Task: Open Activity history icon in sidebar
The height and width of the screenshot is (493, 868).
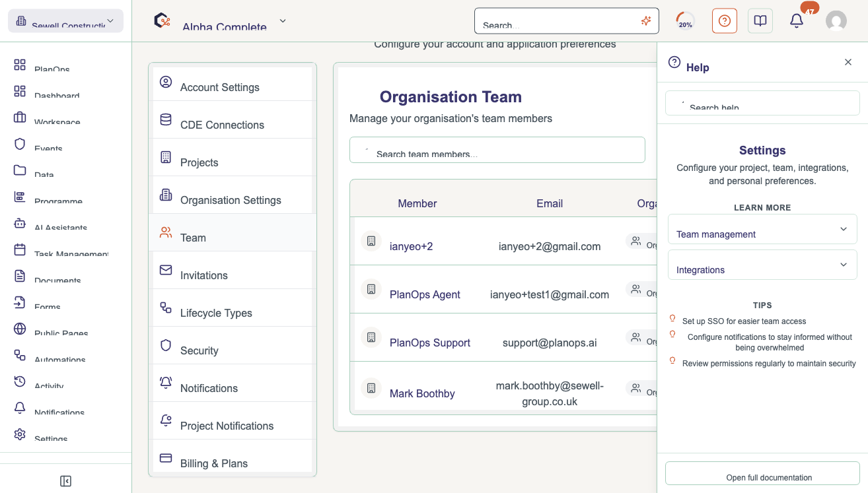Action: (20, 381)
